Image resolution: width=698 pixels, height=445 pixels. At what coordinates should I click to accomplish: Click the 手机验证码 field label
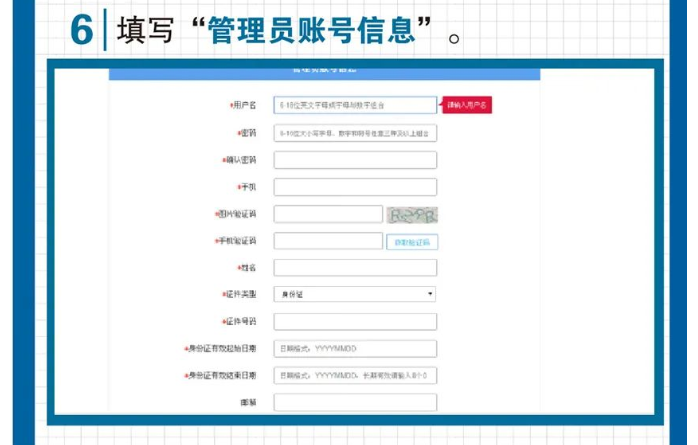[x=236, y=241]
